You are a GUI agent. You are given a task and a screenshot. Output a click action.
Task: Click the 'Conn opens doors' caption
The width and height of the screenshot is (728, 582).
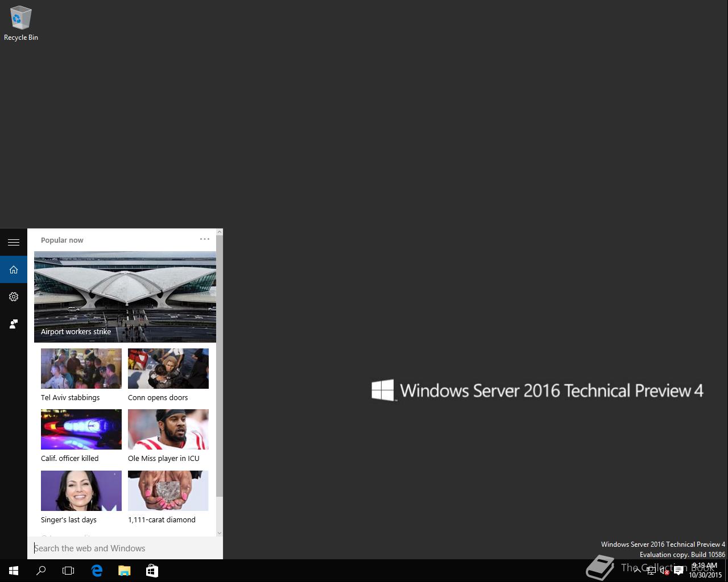(x=158, y=397)
